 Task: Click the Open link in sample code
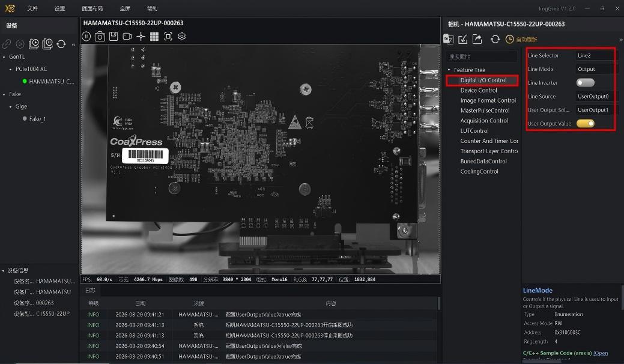(601, 353)
